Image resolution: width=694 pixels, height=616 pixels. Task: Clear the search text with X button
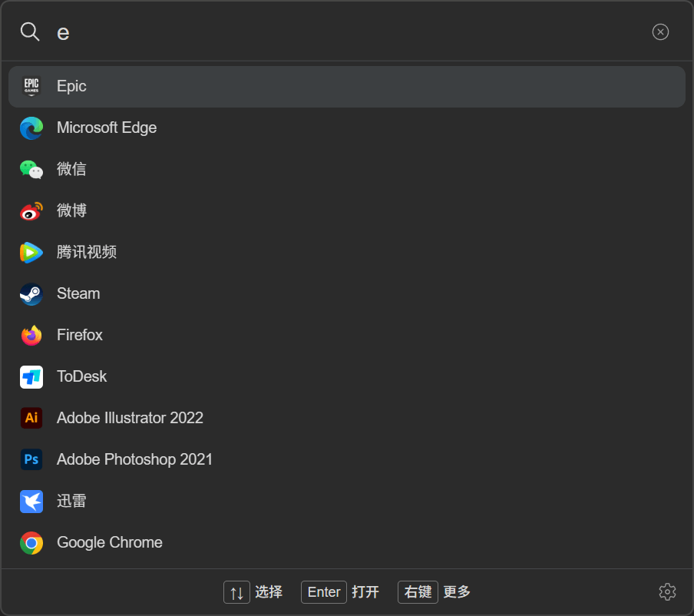(x=660, y=32)
